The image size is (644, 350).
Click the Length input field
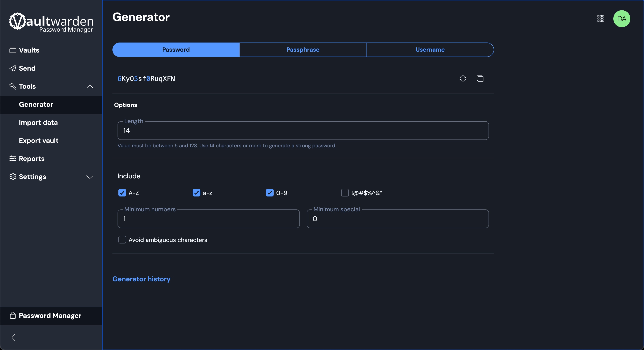point(303,131)
